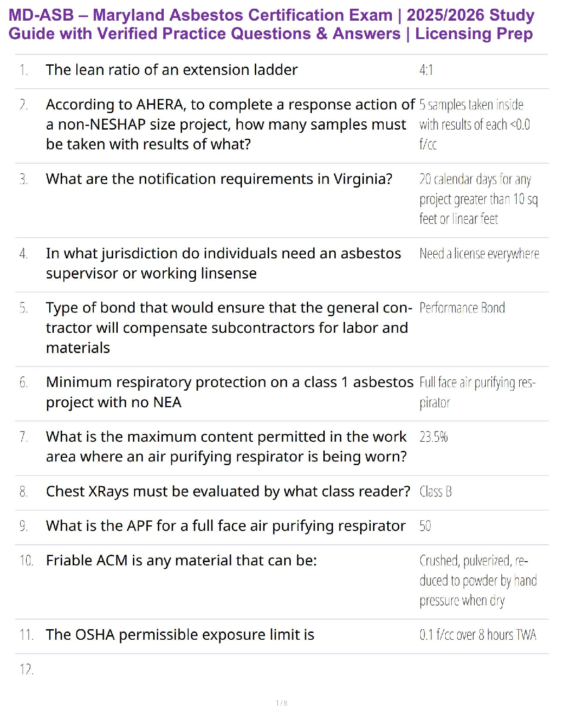Click the 'Full face air purifying respirator' answer
563x728 pixels.
tap(477, 392)
